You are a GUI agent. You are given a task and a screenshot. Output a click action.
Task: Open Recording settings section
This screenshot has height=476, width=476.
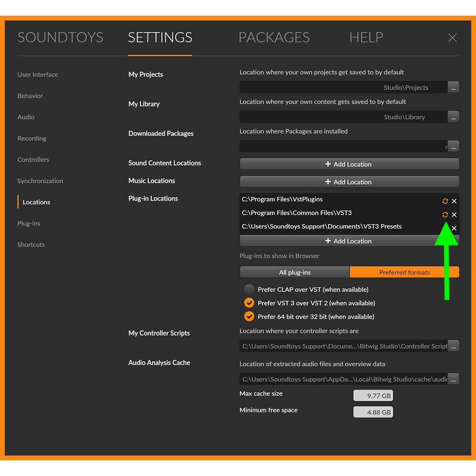pyautogui.click(x=32, y=139)
